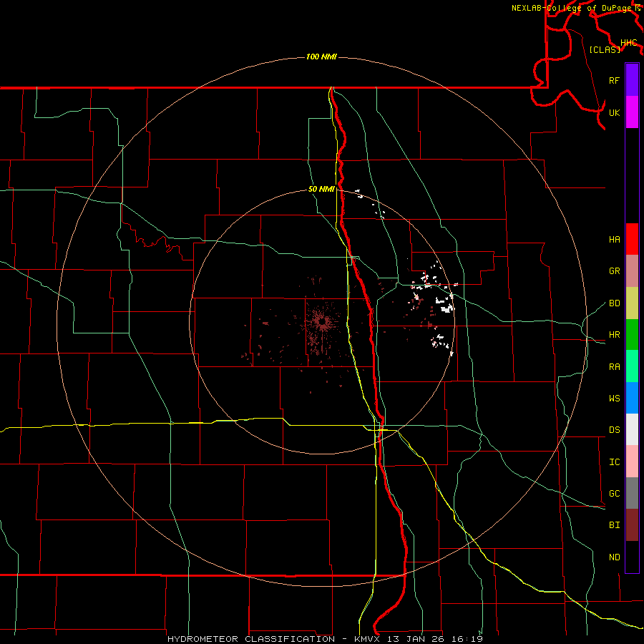Screen dimensions: 644x644
Task: Pick the RA light green legend swatch
Action: click(632, 366)
